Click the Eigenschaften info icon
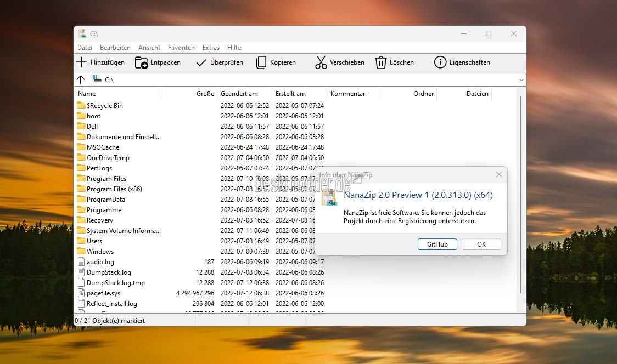Screen dimensions: 617x364 (x=440, y=62)
